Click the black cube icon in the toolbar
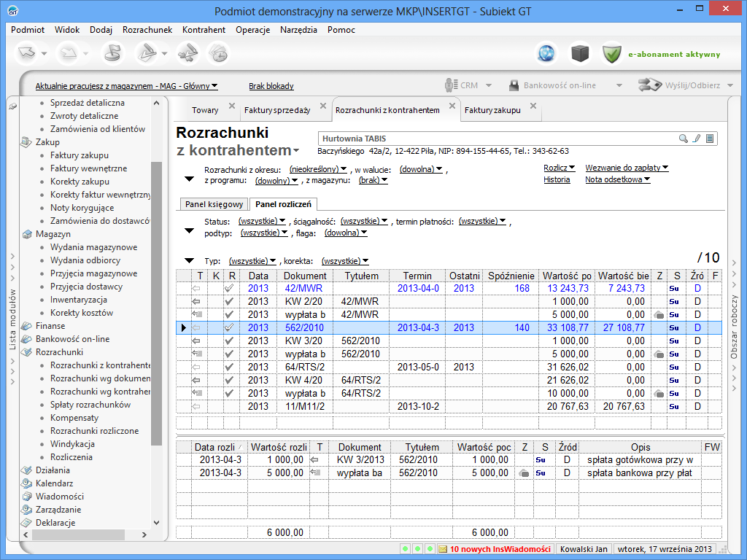 tap(580, 53)
